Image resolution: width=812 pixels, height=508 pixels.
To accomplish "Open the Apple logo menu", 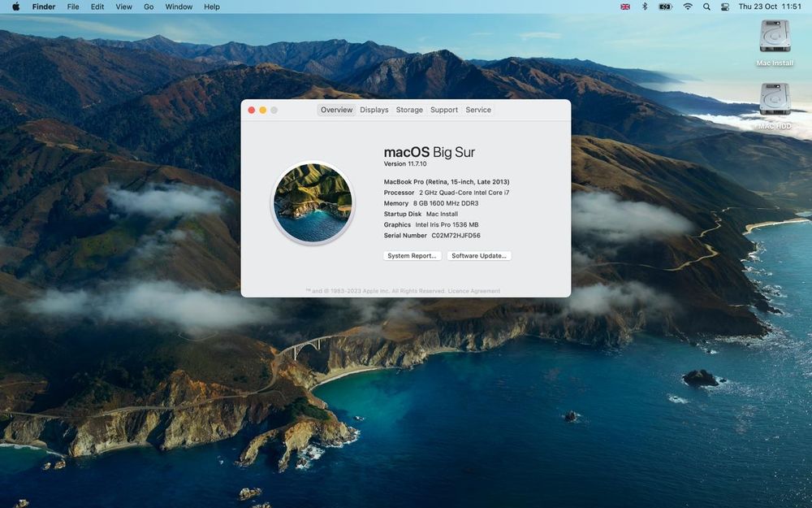I will pyautogui.click(x=15, y=7).
